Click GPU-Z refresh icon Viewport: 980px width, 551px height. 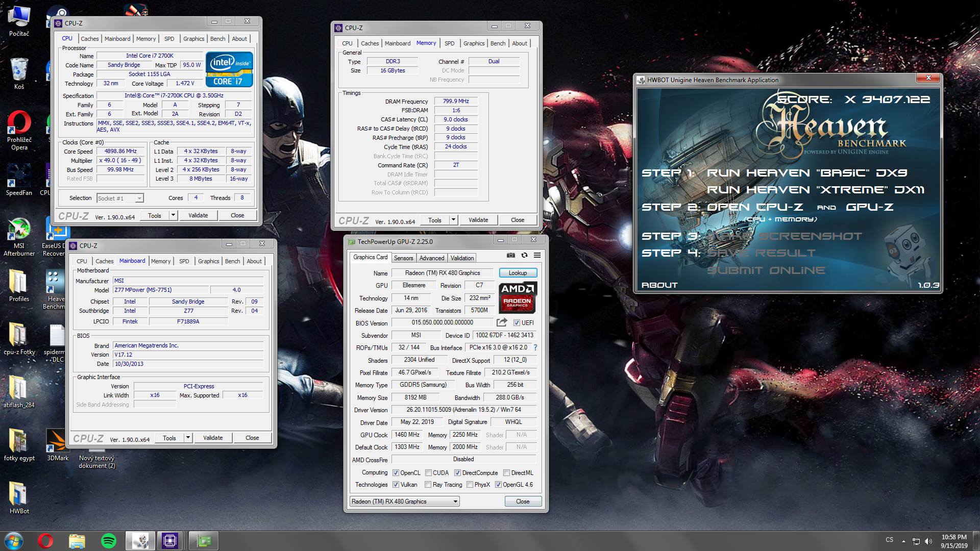coord(524,255)
